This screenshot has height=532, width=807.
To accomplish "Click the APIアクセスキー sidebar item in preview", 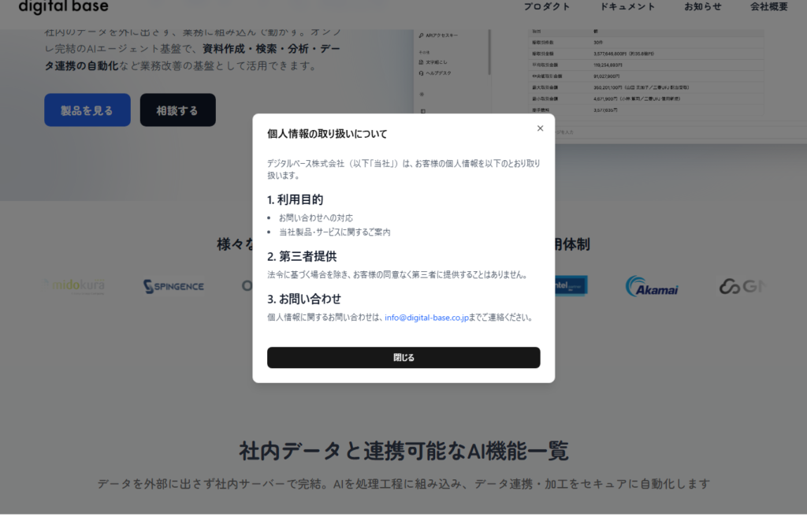I will (x=438, y=35).
